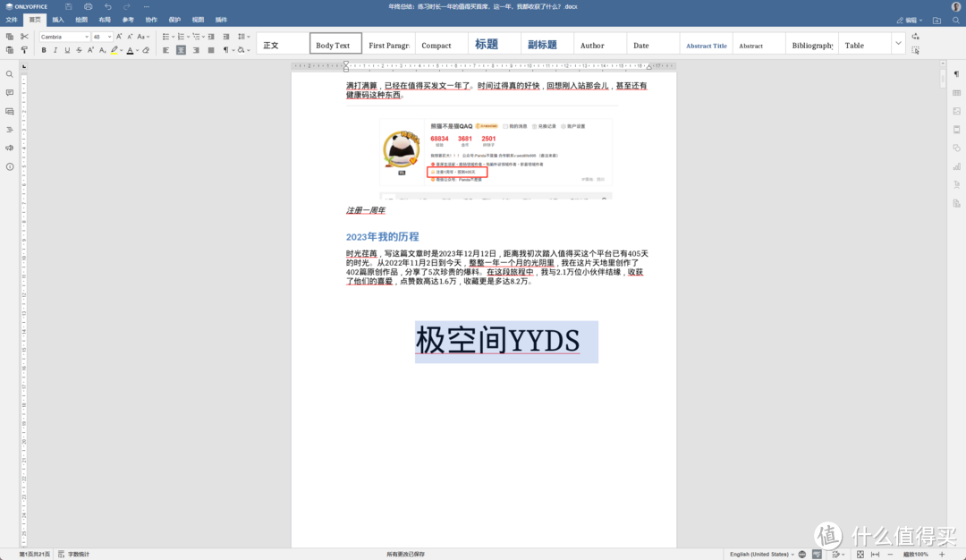
Task: Open the Cambria font name dropdown
Action: point(64,37)
